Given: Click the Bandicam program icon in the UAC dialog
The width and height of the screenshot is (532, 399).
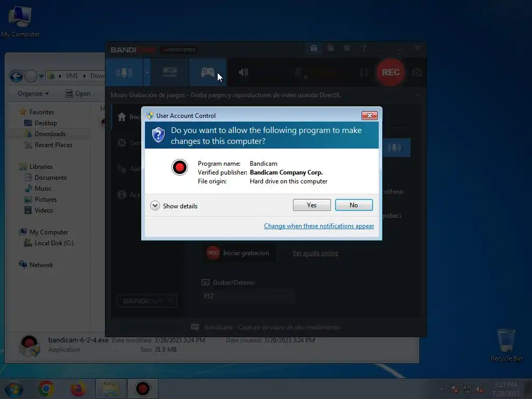Looking at the screenshot, I should click(x=179, y=167).
